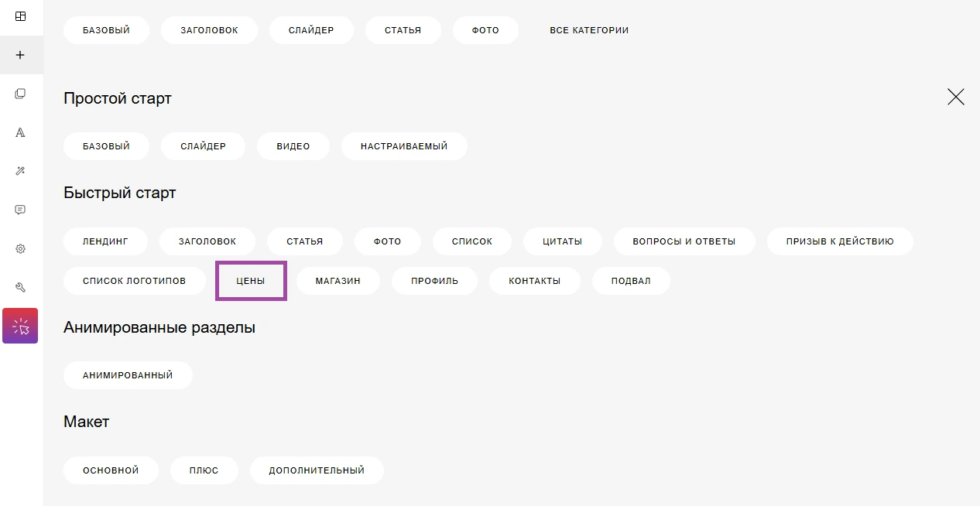Open the pages copy icon in sidebar

(x=20, y=94)
